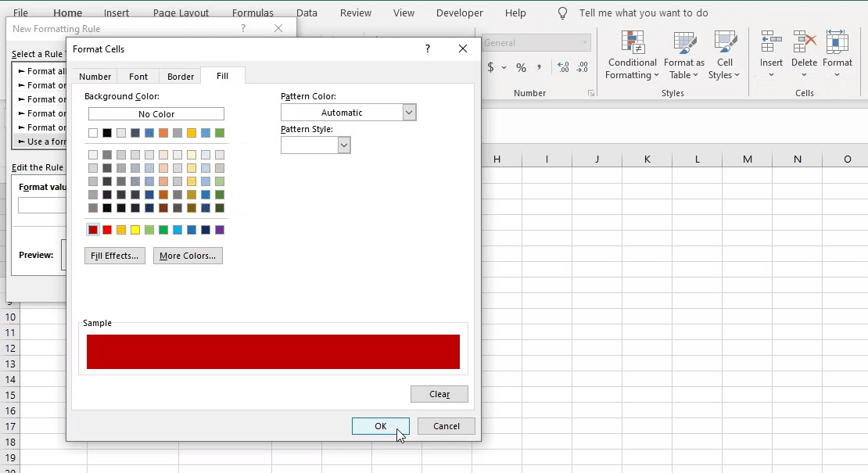Select column K header
Viewport: 868px width, 473px height.
[647, 159]
